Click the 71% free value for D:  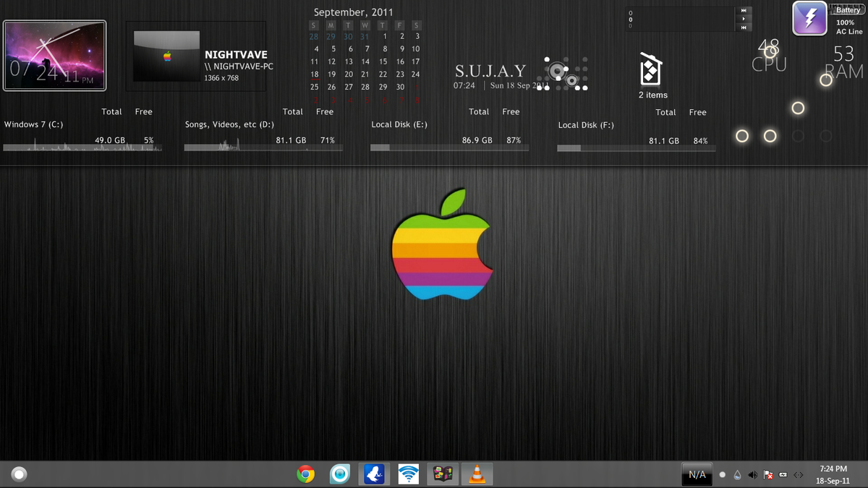pyautogui.click(x=327, y=140)
